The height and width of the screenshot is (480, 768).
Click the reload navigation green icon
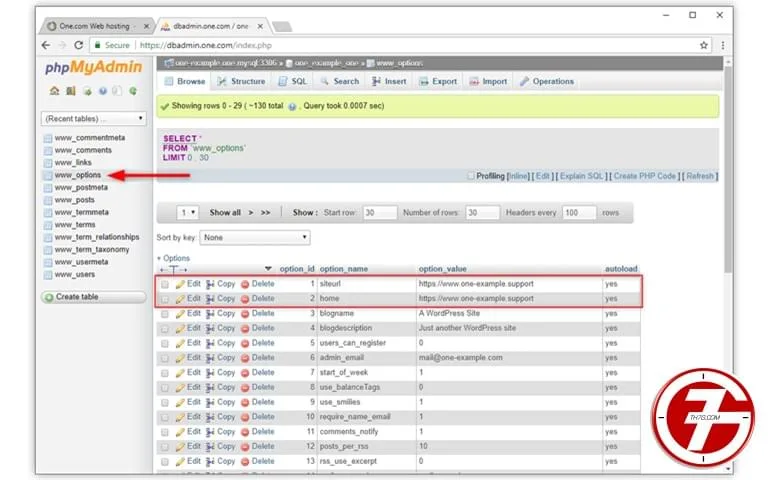coord(133,91)
